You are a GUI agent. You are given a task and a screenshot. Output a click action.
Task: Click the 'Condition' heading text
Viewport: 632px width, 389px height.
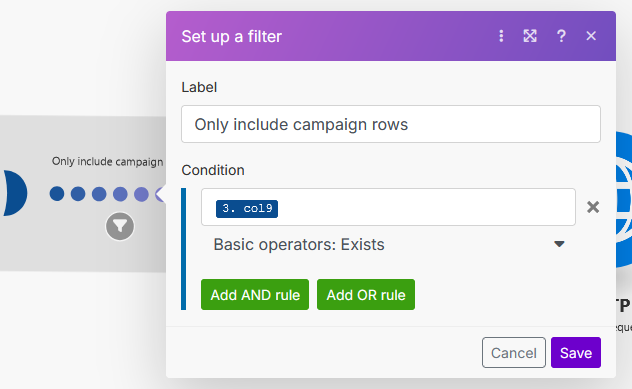(x=213, y=170)
